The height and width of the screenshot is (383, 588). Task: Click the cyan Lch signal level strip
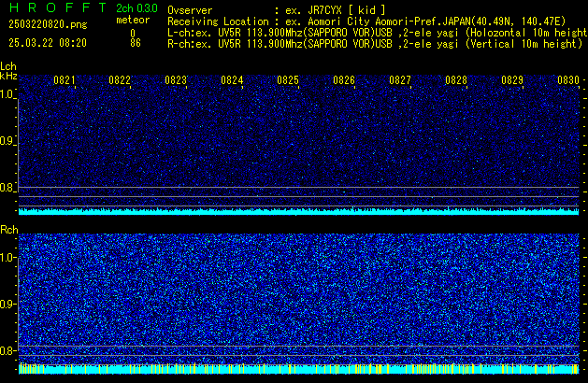(299, 211)
